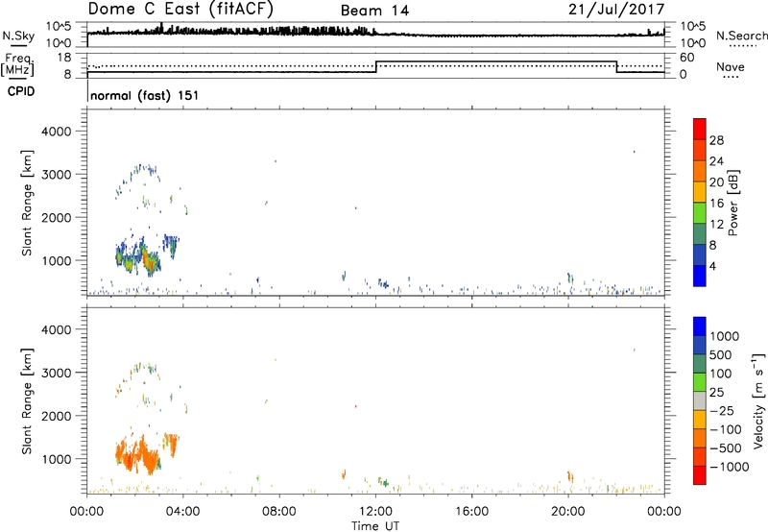Click the '4000' tick of power panel

tap(57, 132)
